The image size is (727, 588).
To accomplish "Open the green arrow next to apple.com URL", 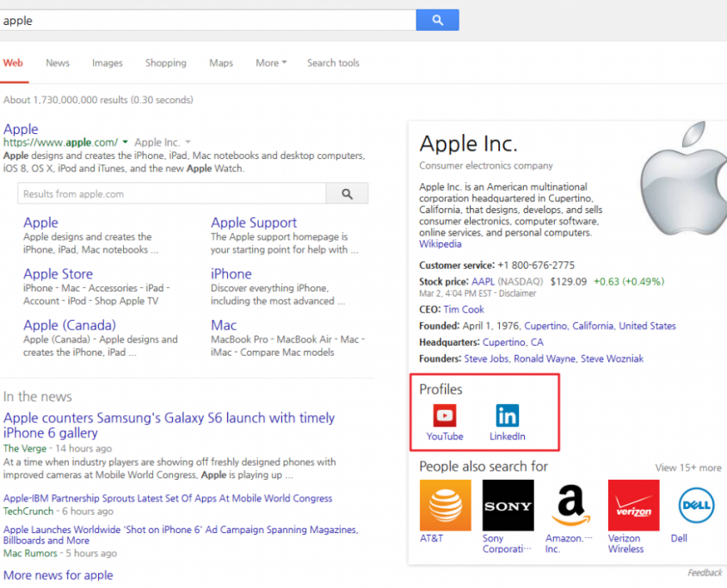I will 126,142.
